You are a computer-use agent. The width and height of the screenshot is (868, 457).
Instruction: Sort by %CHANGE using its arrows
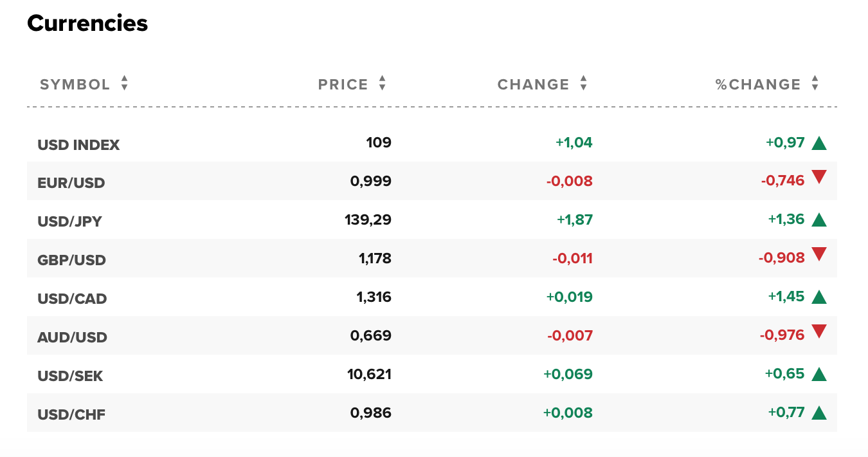click(815, 83)
